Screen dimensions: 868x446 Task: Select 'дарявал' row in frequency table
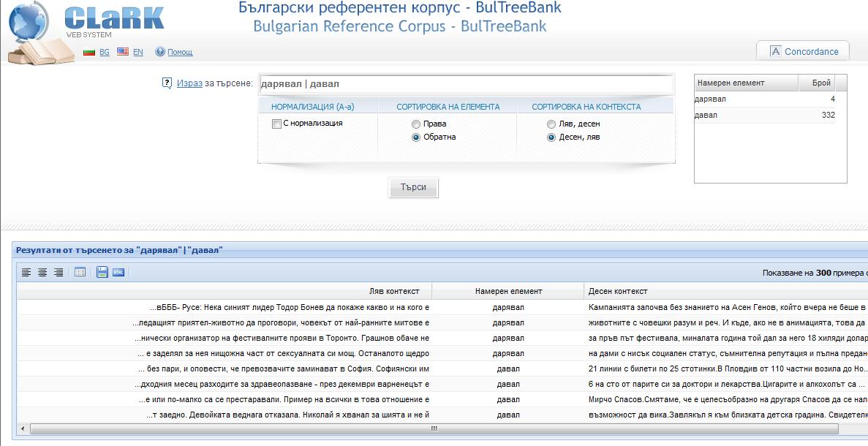[765, 99]
